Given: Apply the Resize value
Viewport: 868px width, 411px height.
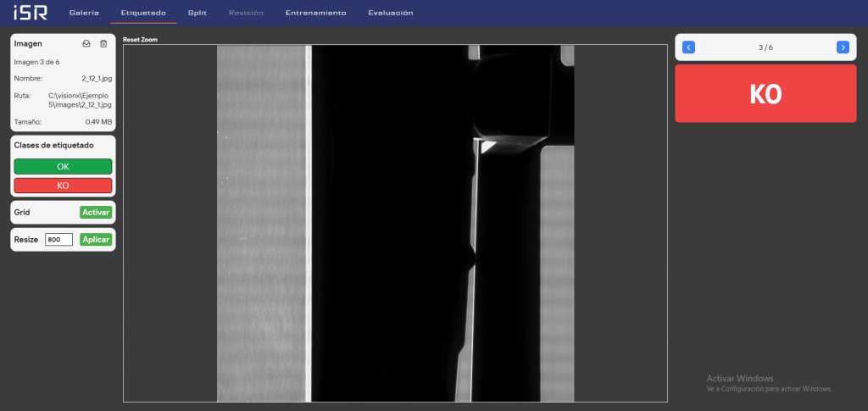Looking at the screenshot, I should pos(96,240).
